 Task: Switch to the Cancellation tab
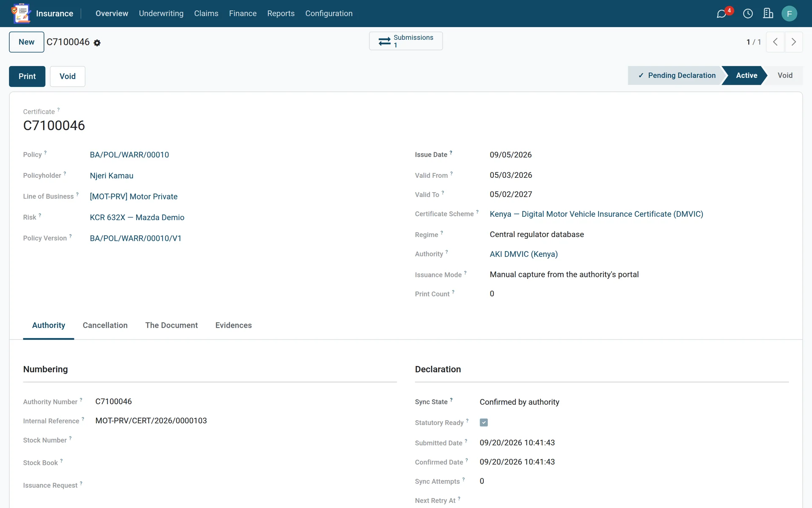[105, 325]
